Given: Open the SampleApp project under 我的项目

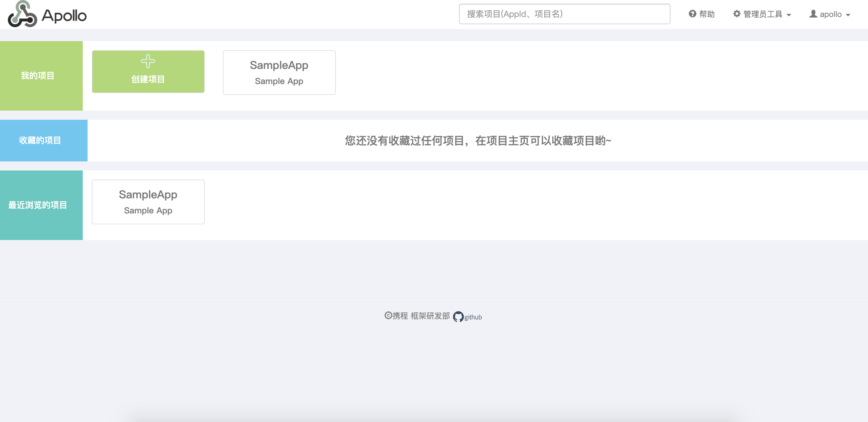Looking at the screenshot, I should point(279,72).
